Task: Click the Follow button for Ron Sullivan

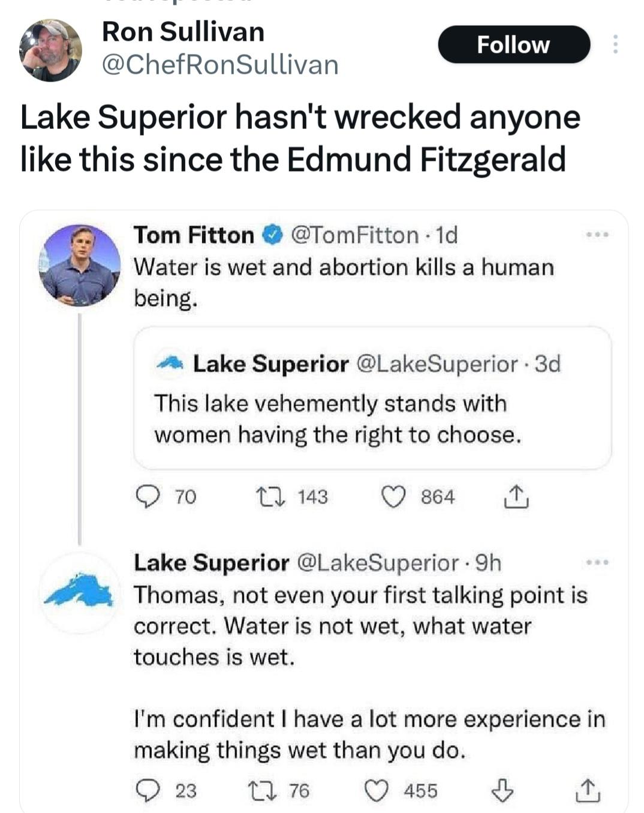Action: click(513, 45)
